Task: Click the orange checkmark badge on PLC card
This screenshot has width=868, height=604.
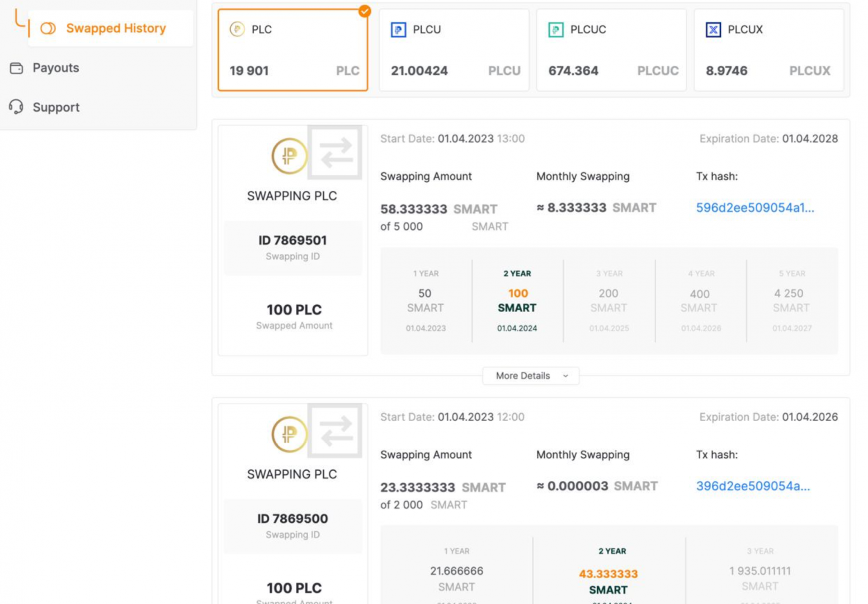Action: (365, 11)
